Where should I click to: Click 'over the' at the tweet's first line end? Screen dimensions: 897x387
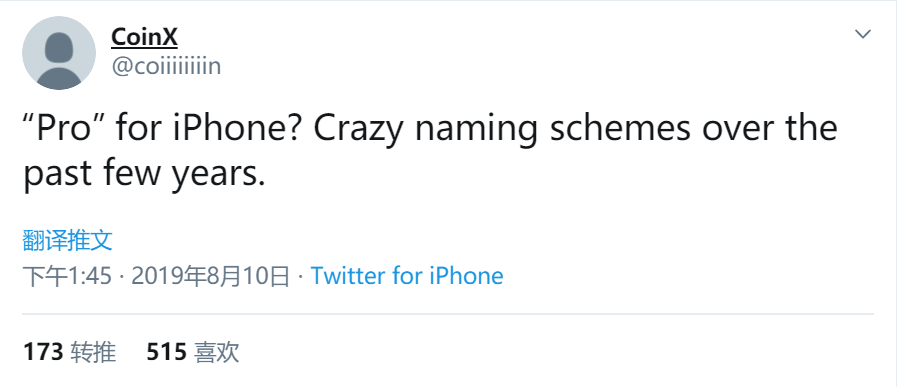[x=769, y=129]
